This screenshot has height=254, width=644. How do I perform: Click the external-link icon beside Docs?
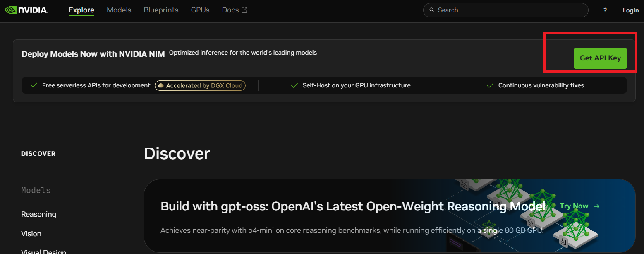click(x=244, y=10)
